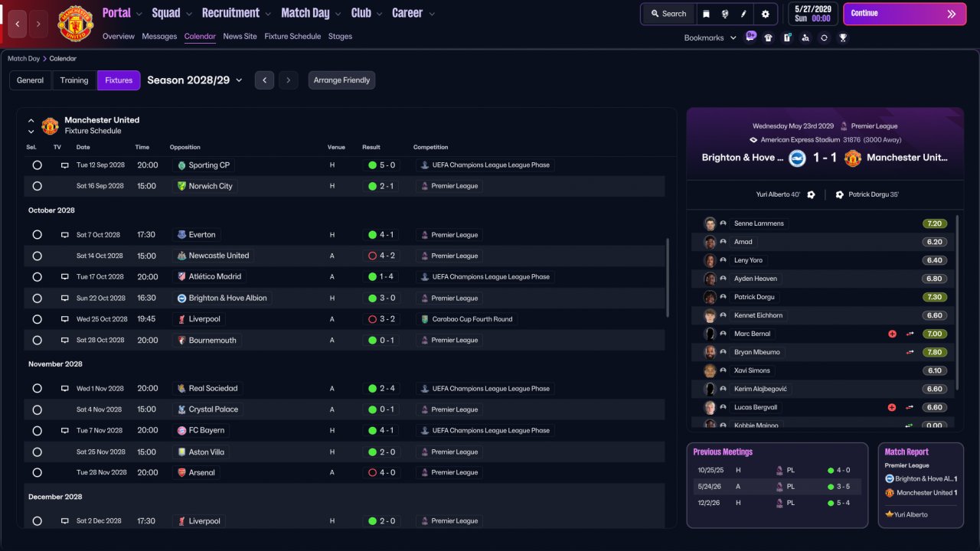Open the Fixture Schedule link
980x551 pixels.
pyautogui.click(x=292, y=37)
